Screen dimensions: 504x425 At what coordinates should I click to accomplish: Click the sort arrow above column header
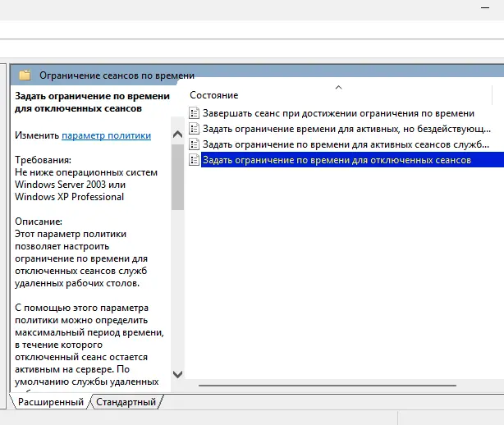coord(338,87)
